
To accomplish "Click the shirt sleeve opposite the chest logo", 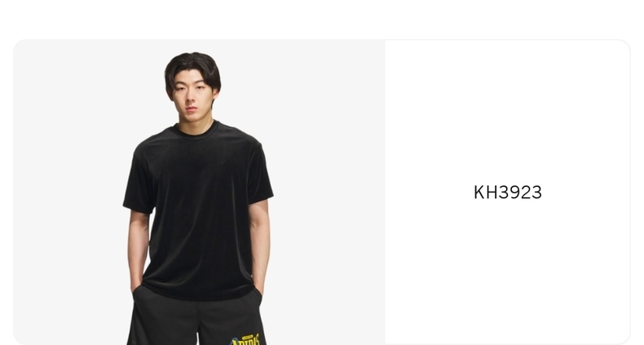I will click(139, 181).
